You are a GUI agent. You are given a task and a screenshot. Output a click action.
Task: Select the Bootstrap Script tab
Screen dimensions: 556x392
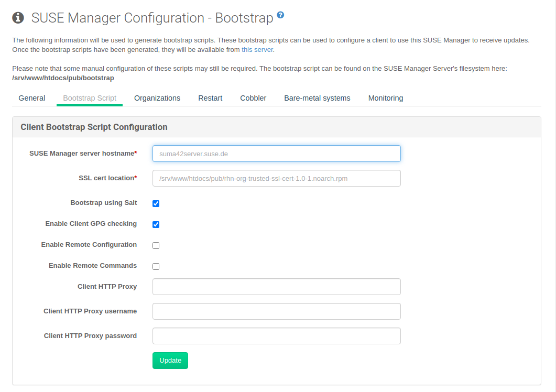[89, 98]
